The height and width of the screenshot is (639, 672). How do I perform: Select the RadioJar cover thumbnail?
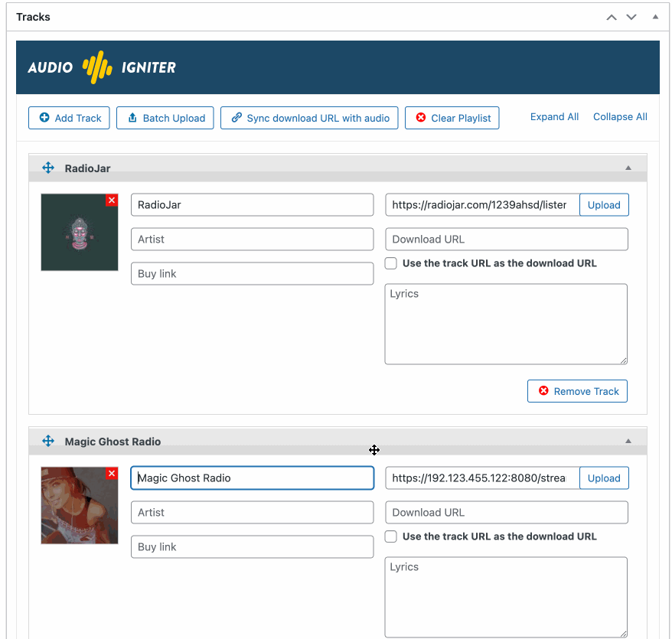(x=80, y=233)
